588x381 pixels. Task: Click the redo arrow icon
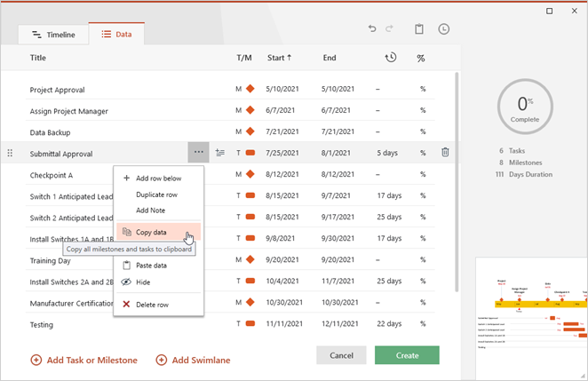click(x=390, y=29)
